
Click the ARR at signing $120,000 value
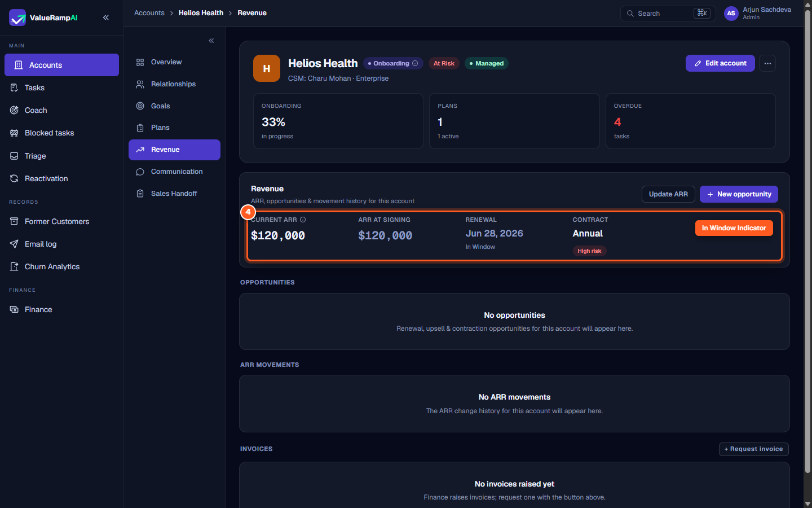pyautogui.click(x=385, y=235)
